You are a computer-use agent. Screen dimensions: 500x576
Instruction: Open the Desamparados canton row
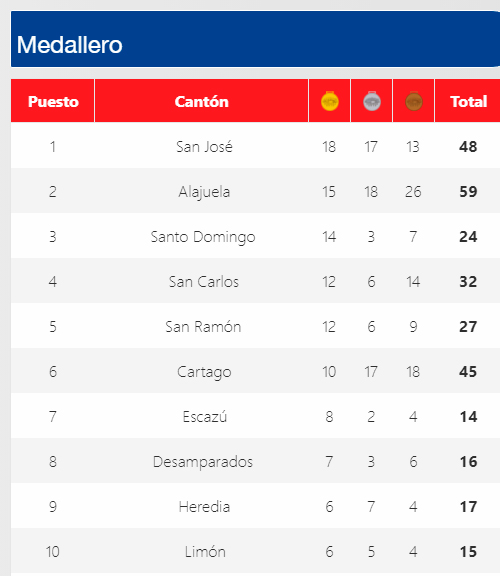click(x=255, y=461)
